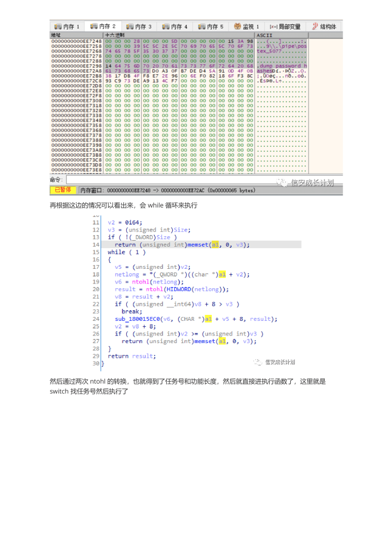Screen dimensions: 392x555
Task: Click code line 'v3 = (unsigned int)Size;'
Action: 149,230
